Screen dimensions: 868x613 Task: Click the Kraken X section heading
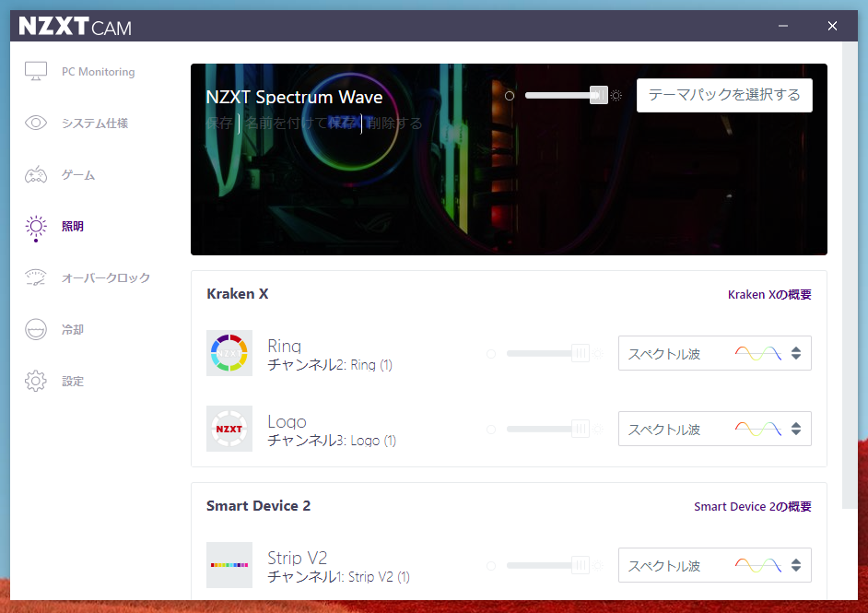click(238, 294)
